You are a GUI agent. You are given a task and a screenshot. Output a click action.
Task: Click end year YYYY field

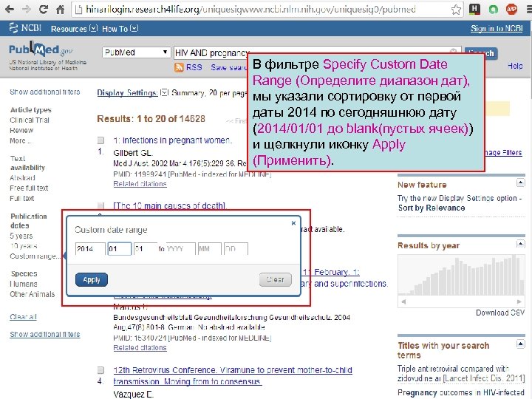pos(180,249)
